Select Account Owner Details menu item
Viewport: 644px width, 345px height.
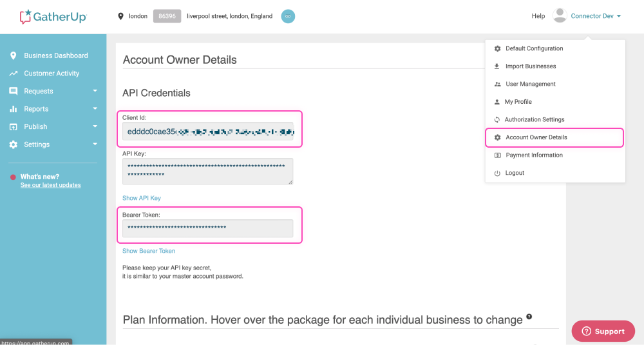coord(536,137)
